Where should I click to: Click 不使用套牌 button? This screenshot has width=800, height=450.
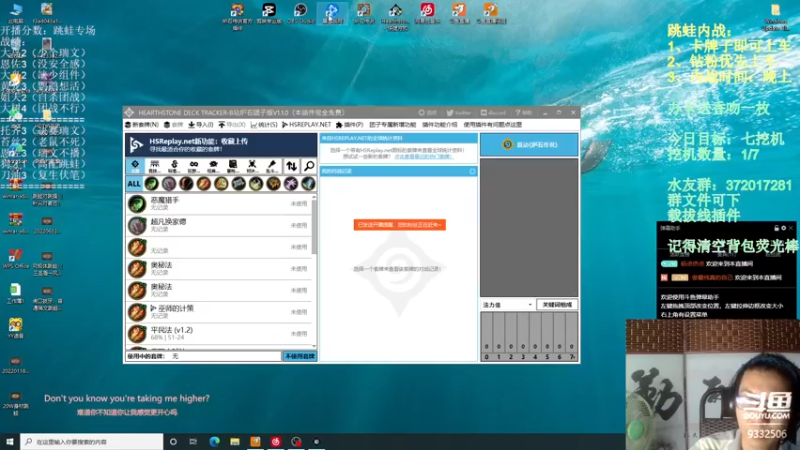(300, 356)
